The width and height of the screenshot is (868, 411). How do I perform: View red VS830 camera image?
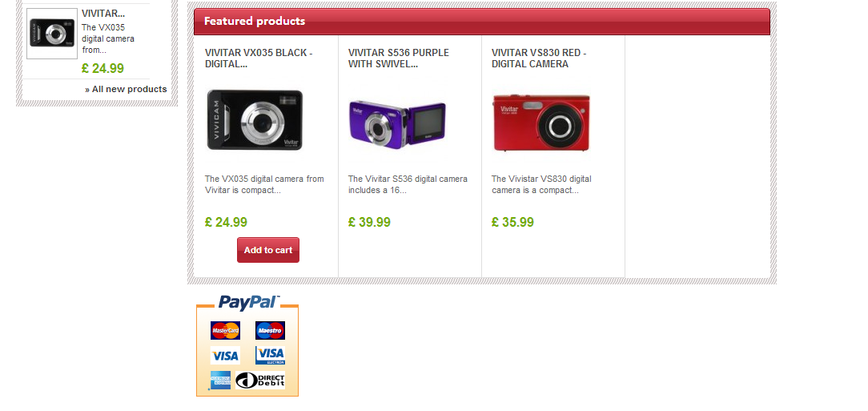click(x=541, y=123)
